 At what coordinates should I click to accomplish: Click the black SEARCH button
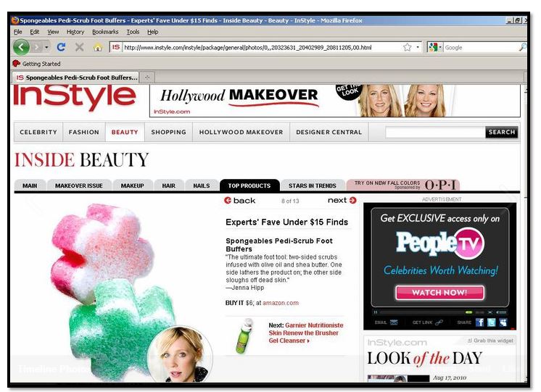(502, 132)
